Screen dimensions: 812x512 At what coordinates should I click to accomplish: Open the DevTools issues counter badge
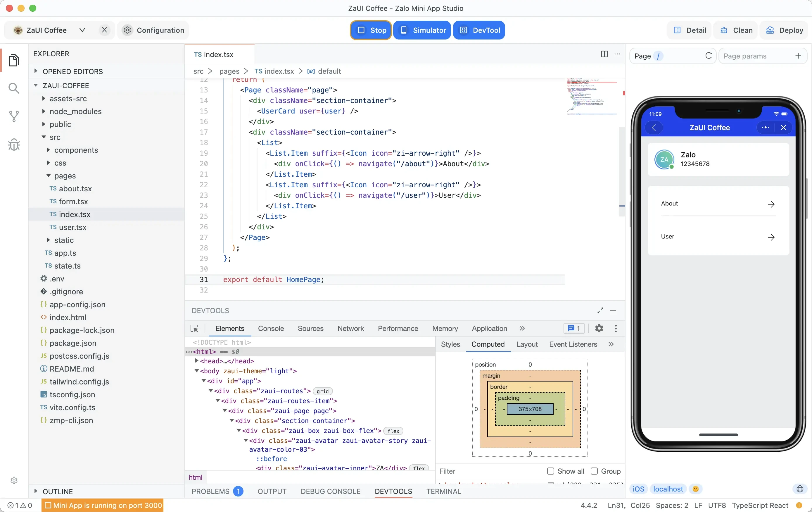(574, 328)
